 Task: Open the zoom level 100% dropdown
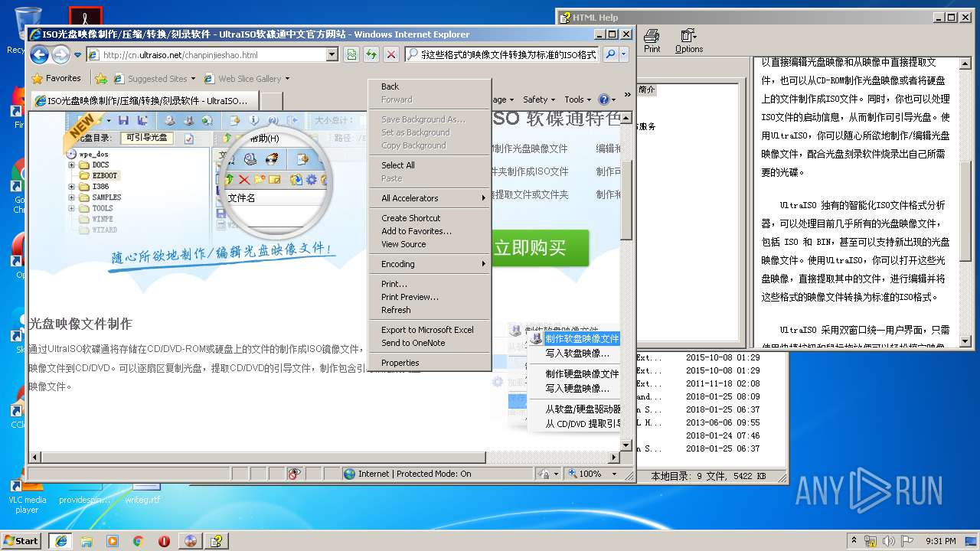(614, 474)
